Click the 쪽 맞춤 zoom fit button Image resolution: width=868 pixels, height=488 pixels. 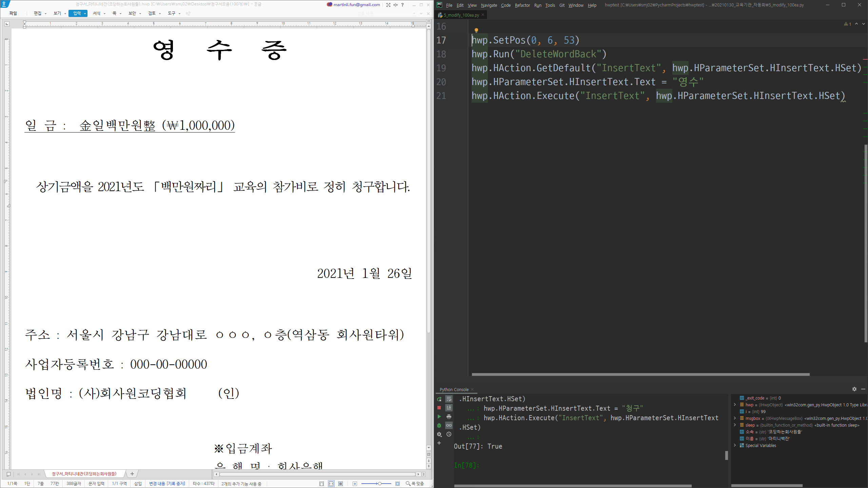415,484
